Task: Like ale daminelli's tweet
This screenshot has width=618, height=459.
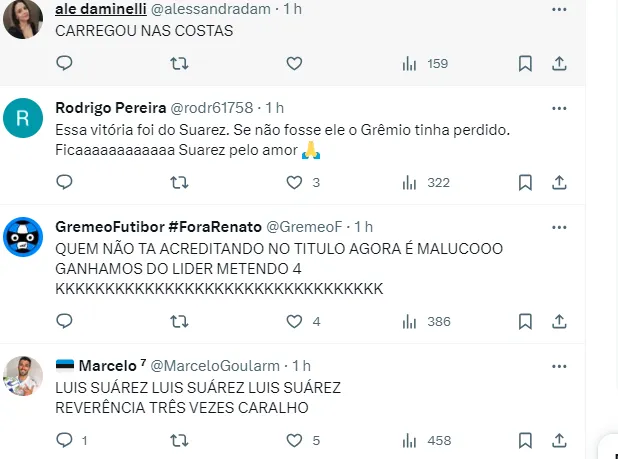Action: click(294, 64)
